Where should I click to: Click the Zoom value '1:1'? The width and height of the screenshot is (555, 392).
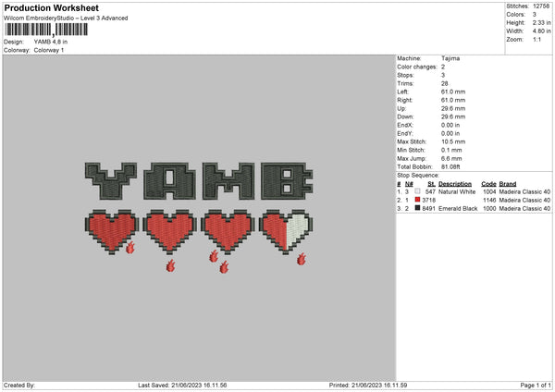coord(536,39)
